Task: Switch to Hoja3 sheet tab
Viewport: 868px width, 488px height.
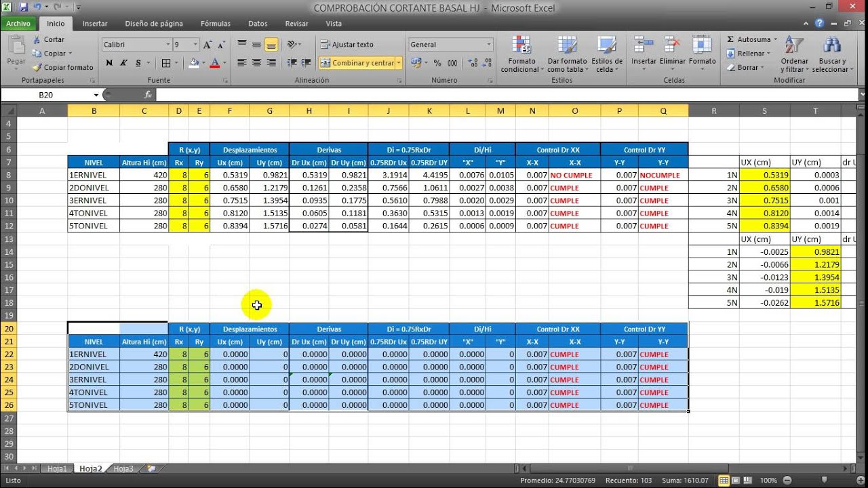Action: tap(123, 468)
